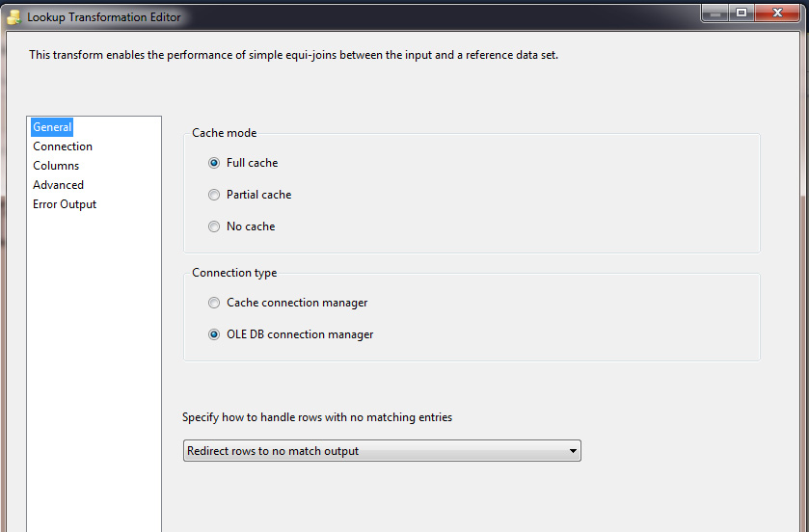Click the 'Specify how to handle rows' label
The width and height of the screenshot is (809, 532).
[x=317, y=417]
